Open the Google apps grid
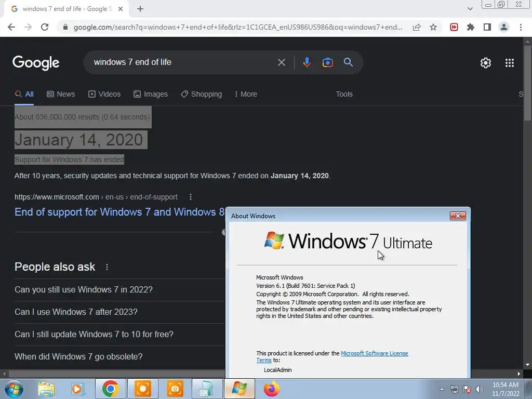This screenshot has height=399, width=532. [x=510, y=63]
